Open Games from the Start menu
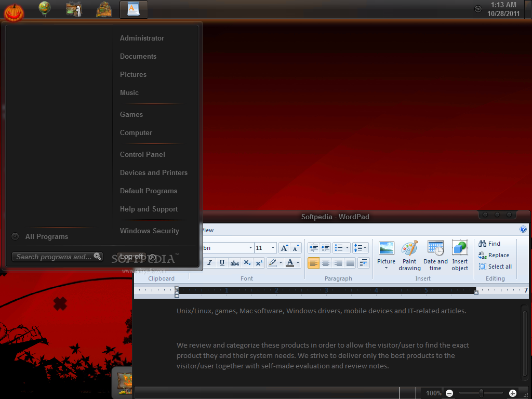Image resolution: width=532 pixels, height=399 pixels. [x=131, y=115]
